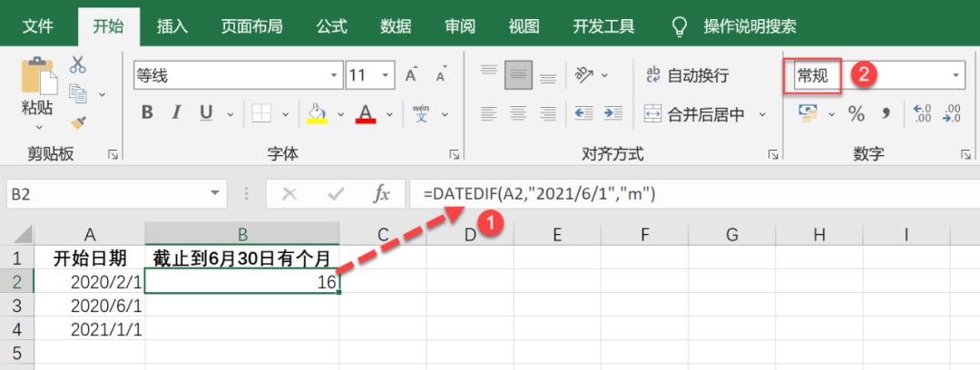
Task: Open the 等线 font name dropdown
Action: (334, 75)
